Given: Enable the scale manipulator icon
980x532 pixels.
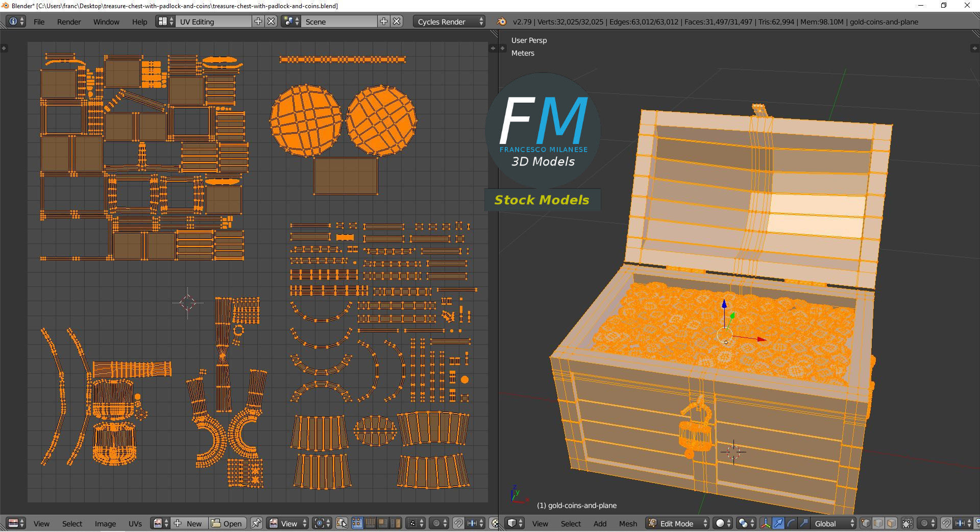Looking at the screenshot, I should point(804,523).
